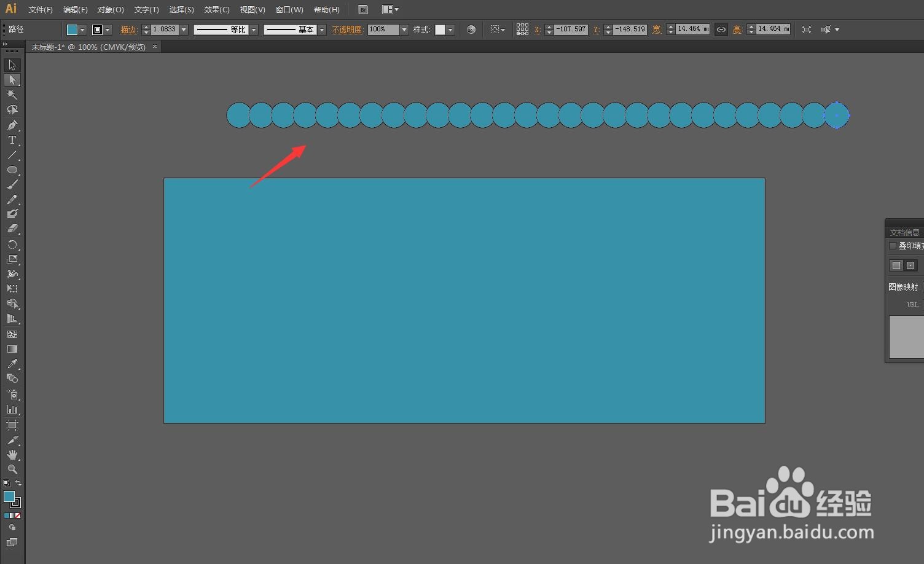Viewport: 924px width, 564px height.
Task: Enable the 叠印填充 checkbox
Action: [x=893, y=246]
